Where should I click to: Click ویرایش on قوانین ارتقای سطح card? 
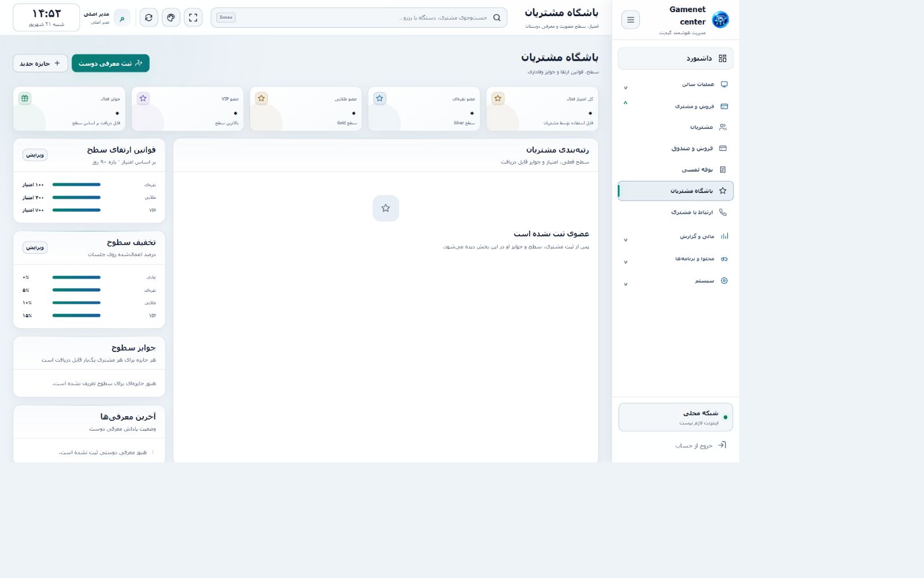[35, 155]
